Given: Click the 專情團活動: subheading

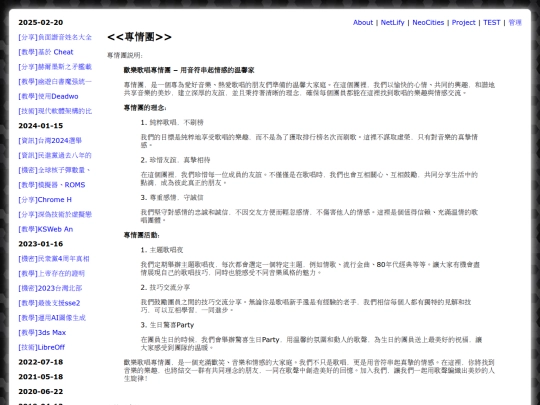Looking at the screenshot, I should tap(142, 235).
